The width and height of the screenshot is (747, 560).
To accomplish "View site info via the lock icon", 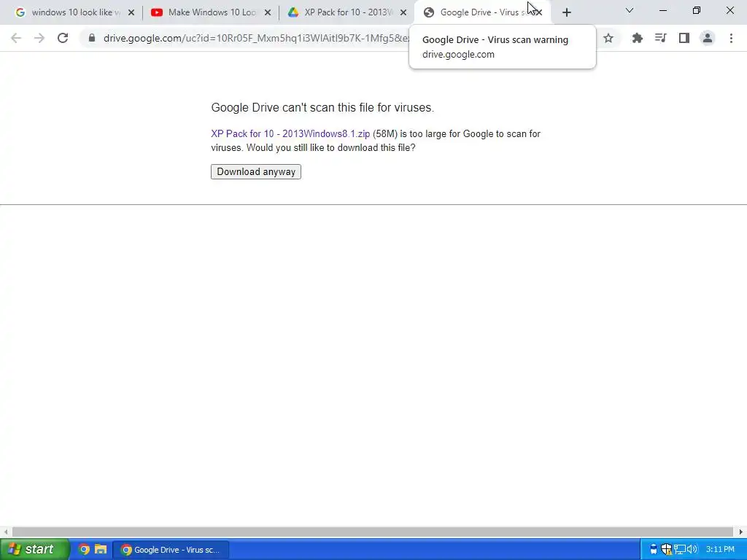I will [x=92, y=38].
